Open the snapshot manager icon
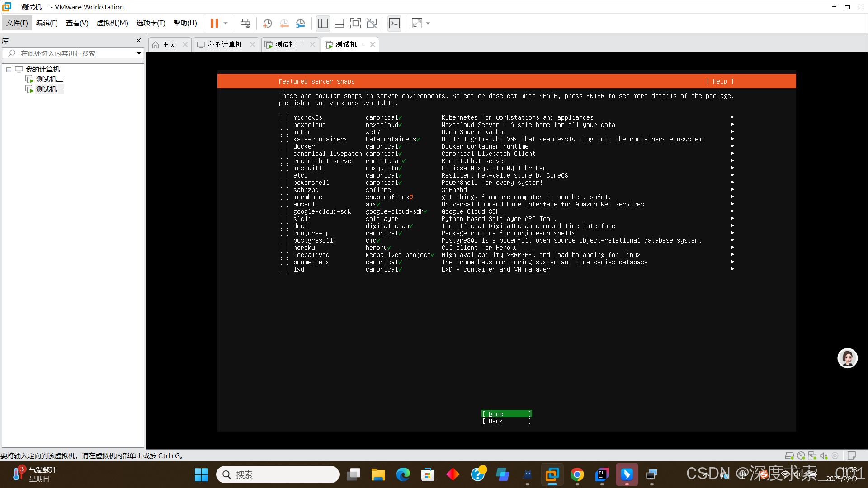Screen dimensions: 868x488 [x=301, y=23]
